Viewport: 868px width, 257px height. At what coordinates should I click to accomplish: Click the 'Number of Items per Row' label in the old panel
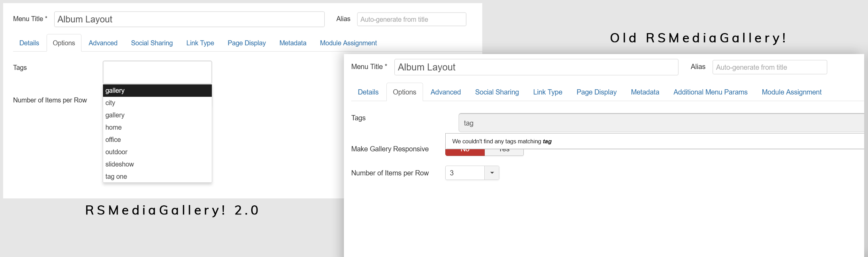pos(390,173)
